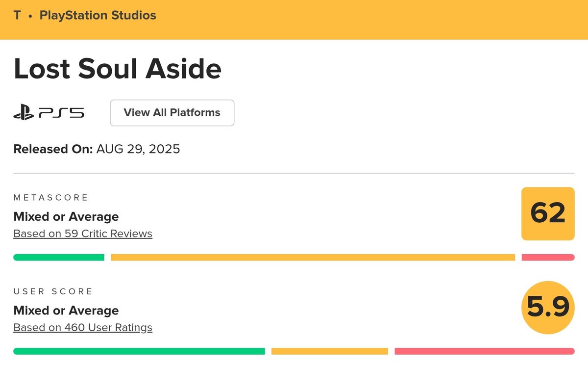Screen dimensions: 588x366
Task: Click the Metascore 62 badge
Action: (x=548, y=214)
